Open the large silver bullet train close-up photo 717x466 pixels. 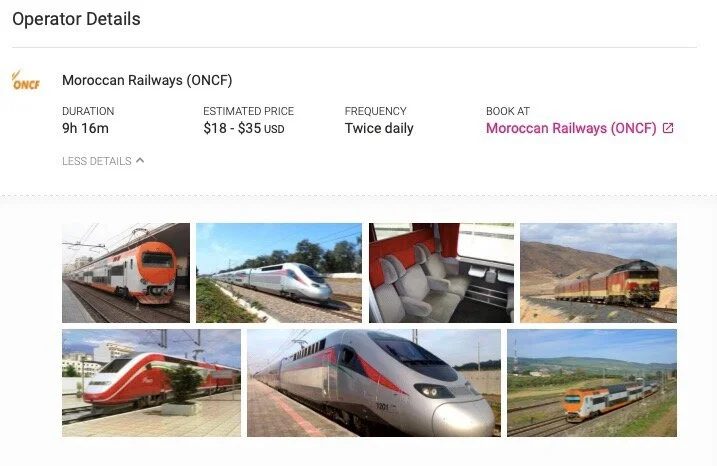click(374, 383)
